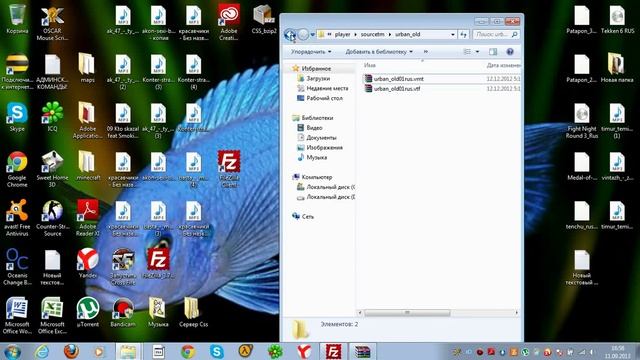
Task: Select the Sweet Home 3D desktop icon
Action: coord(52,169)
